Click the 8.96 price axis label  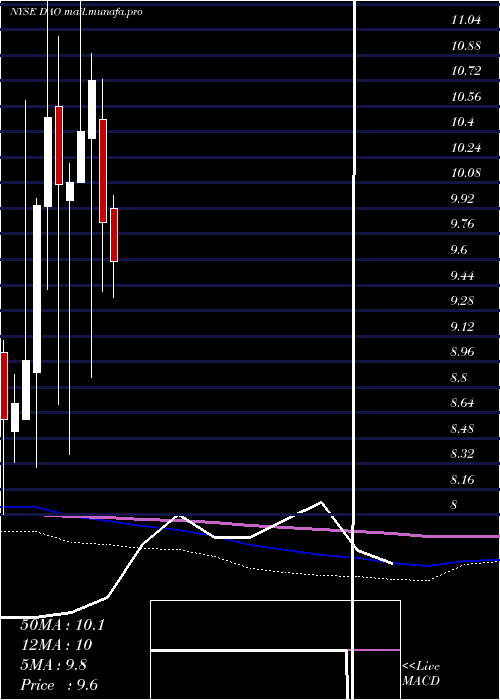pyautogui.click(x=462, y=352)
